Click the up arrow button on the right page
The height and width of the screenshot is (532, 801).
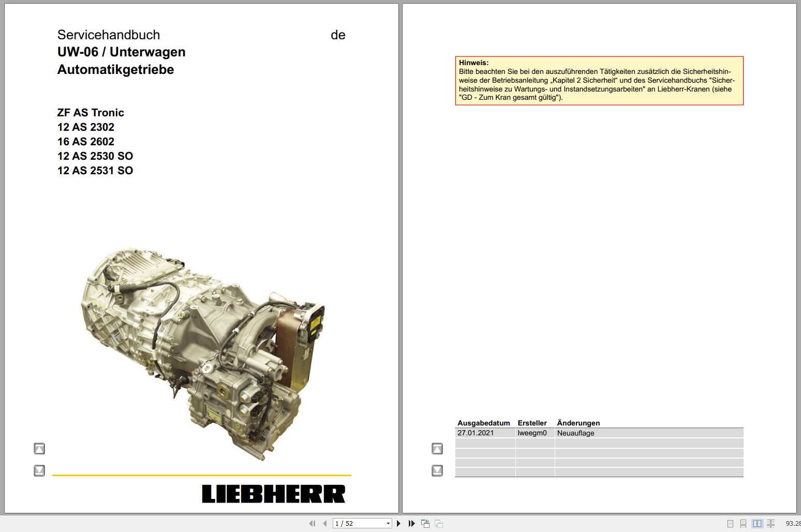click(x=437, y=449)
